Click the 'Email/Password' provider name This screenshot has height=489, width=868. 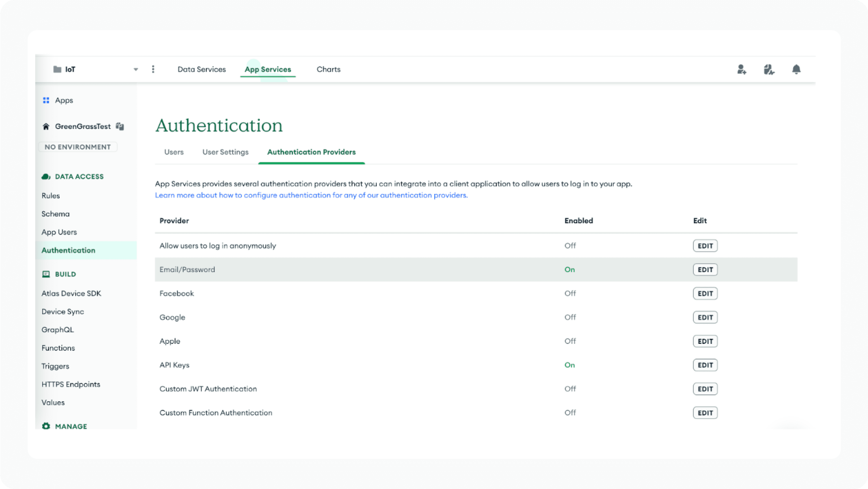pos(187,270)
